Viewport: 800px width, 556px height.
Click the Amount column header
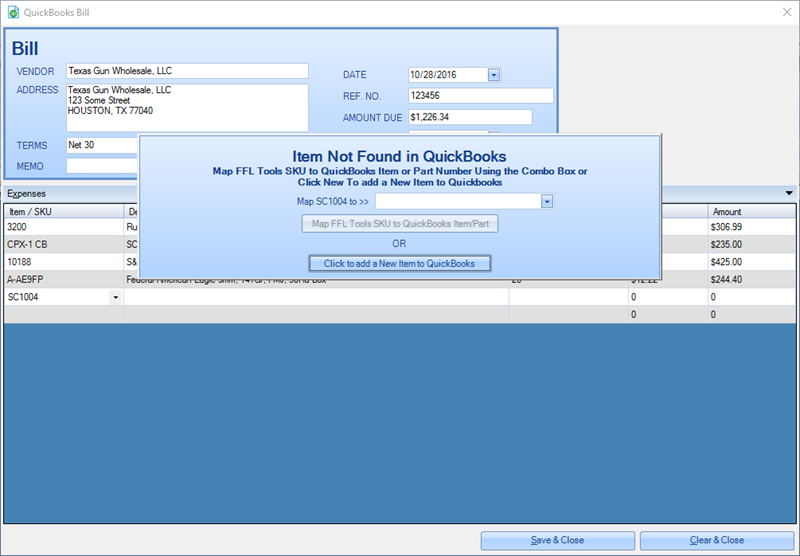click(752, 212)
